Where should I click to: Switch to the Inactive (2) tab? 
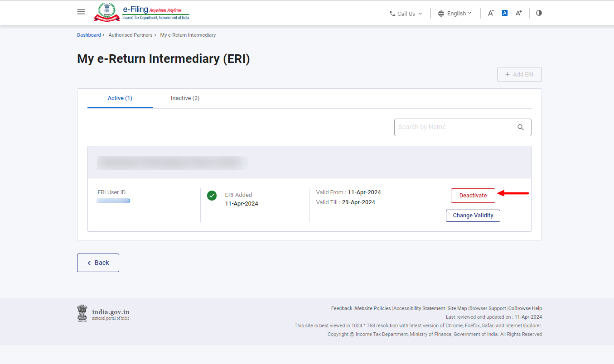pos(185,98)
